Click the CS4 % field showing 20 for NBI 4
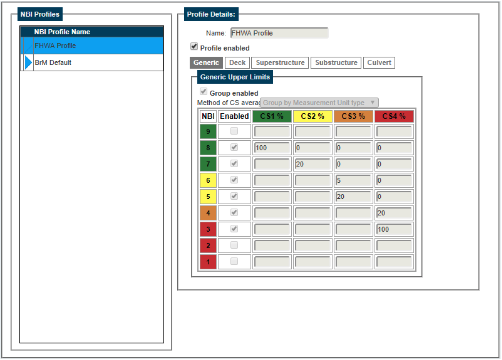Viewport: 502px width, 360px height. [x=394, y=213]
